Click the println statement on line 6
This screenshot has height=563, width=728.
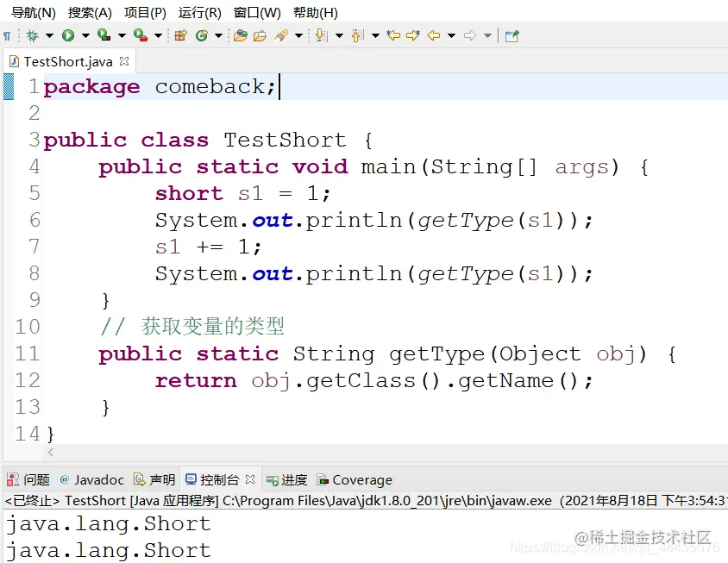tap(374, 221)
